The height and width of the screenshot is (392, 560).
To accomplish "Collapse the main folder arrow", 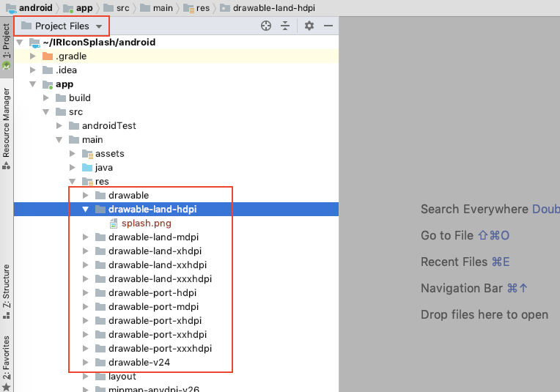I will (x=59, y=140).
